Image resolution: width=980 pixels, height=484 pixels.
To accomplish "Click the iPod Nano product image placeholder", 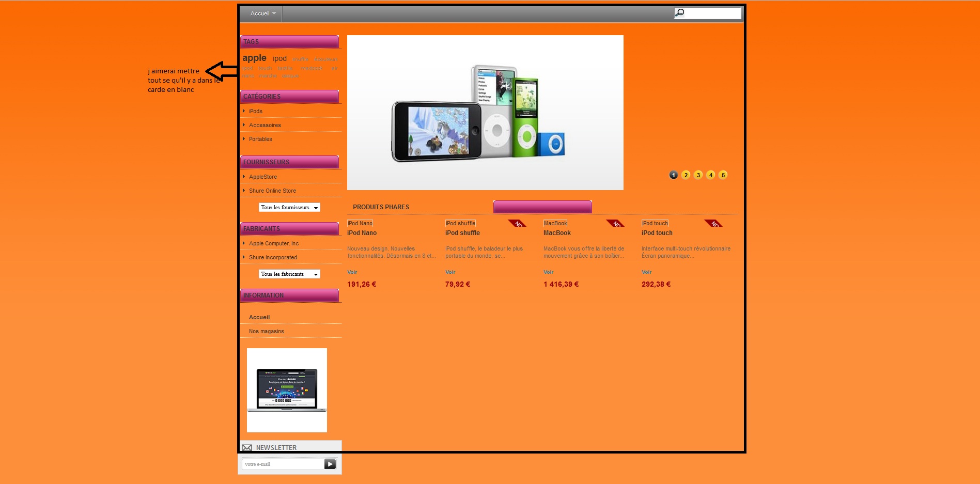I will 360,223.
